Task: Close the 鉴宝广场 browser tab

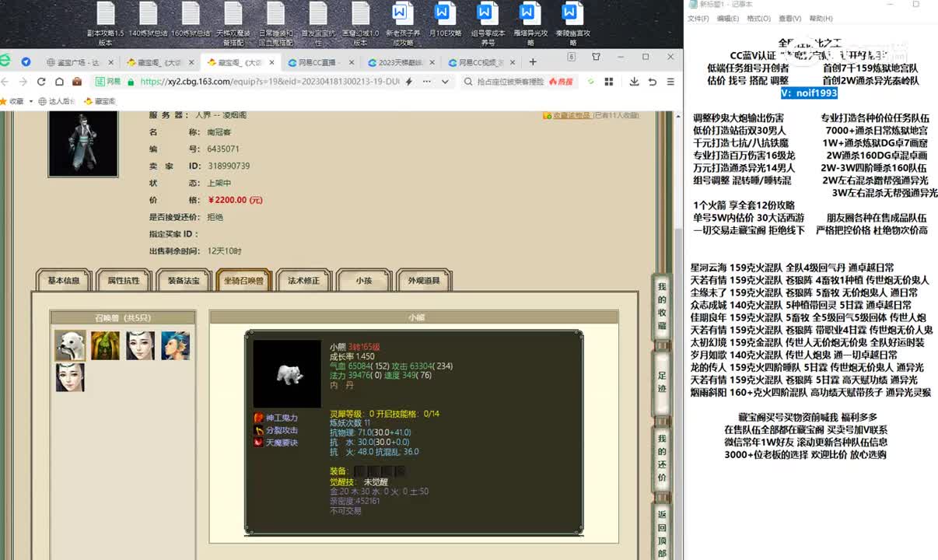Action: [x=110, y=62]
